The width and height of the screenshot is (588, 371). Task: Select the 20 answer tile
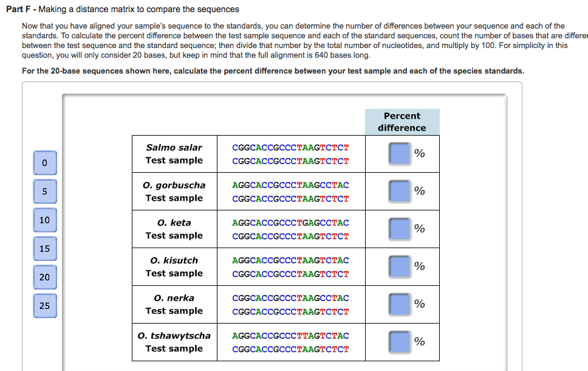44,277
